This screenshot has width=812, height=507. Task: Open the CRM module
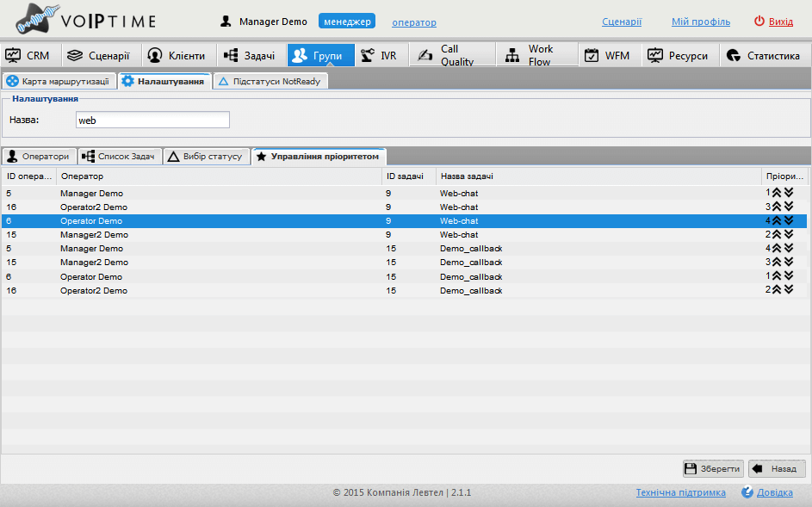pyautogui.click(x=31, y=55)
